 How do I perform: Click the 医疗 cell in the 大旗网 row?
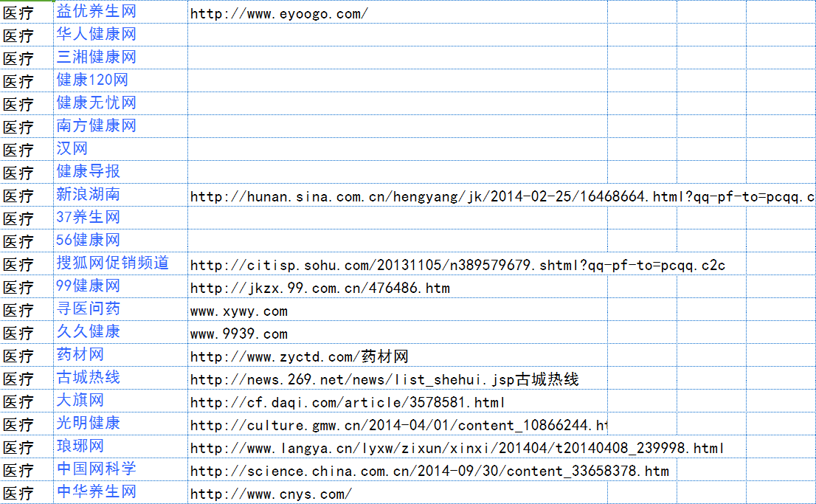click(x=27, y=401)
